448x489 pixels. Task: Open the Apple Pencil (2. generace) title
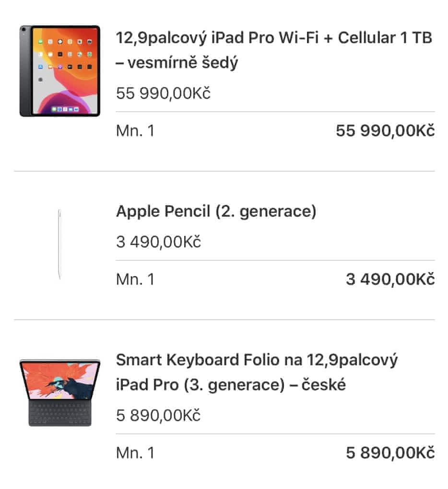pos(216,211)
